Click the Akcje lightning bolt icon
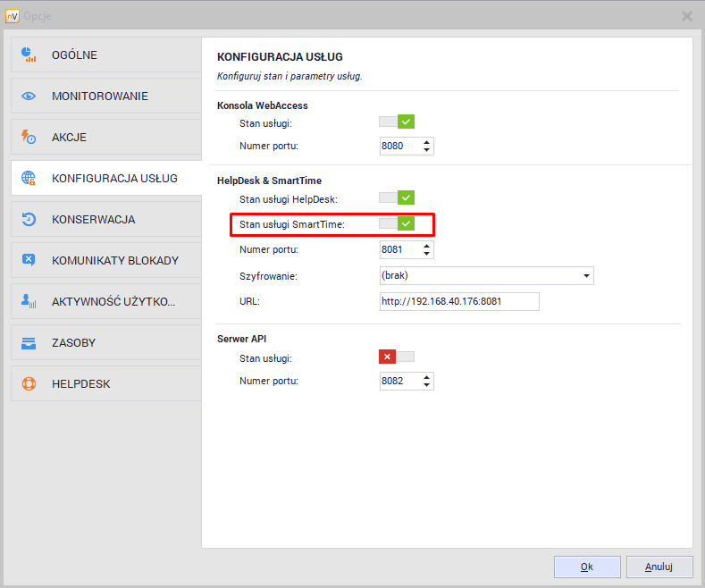This screenshot has height=588, width=705. point(29,138)
